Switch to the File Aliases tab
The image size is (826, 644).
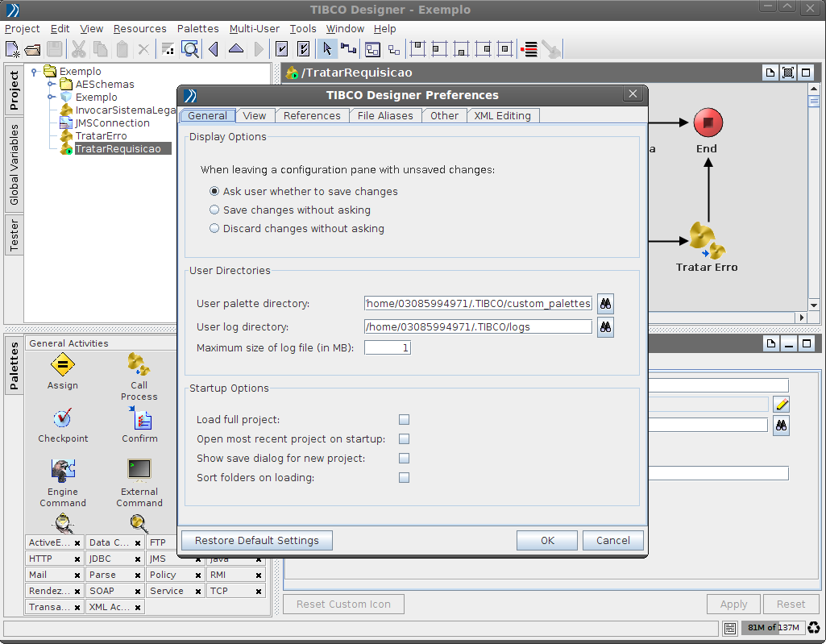(x=384, y=116)
